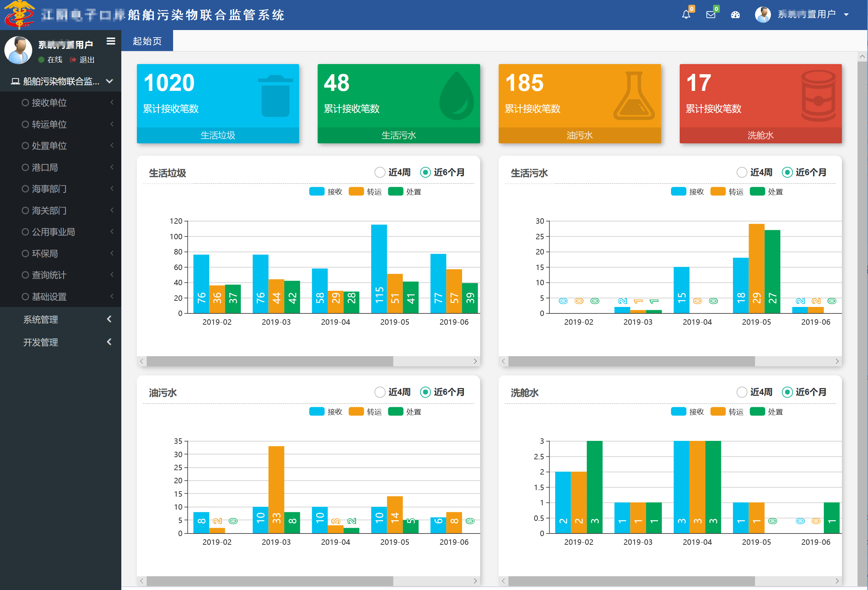Open the notification bell icon
This screenshot has width=868, height=590.
(686, 14)
